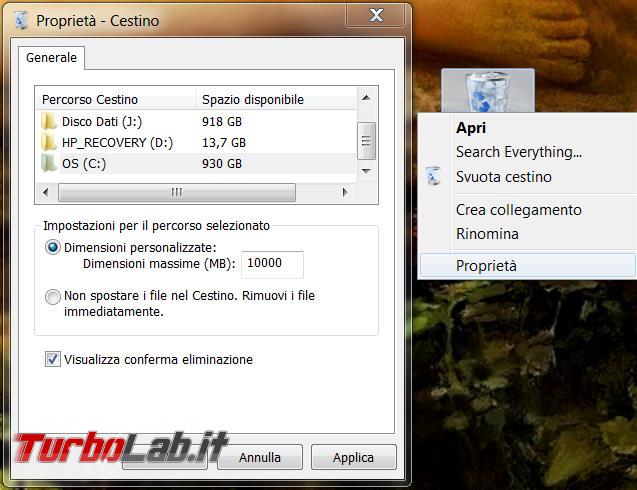
Task: Select the Dimensioni personalizzate radio button
Action: point(52,247)
